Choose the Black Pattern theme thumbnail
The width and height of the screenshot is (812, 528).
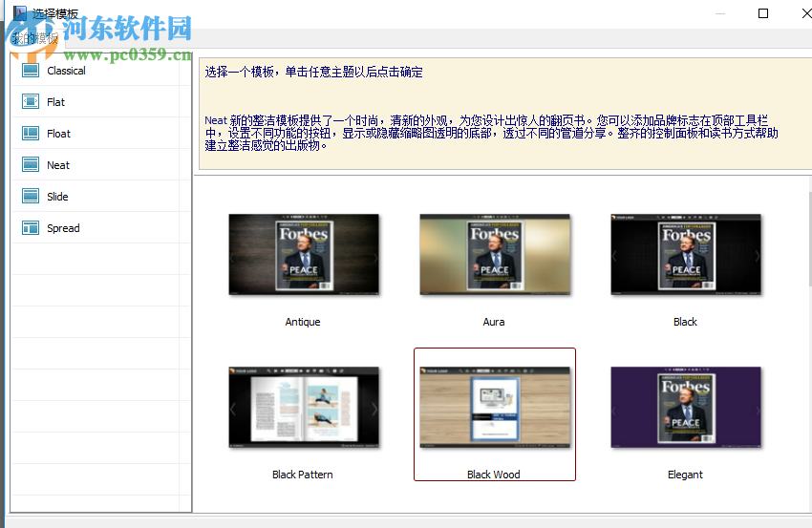pos(304,407)
